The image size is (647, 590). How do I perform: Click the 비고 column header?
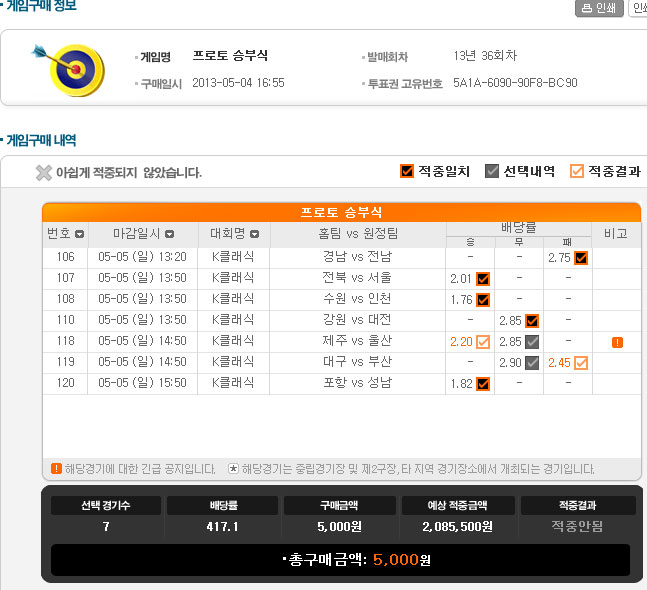tap(615, 234)
